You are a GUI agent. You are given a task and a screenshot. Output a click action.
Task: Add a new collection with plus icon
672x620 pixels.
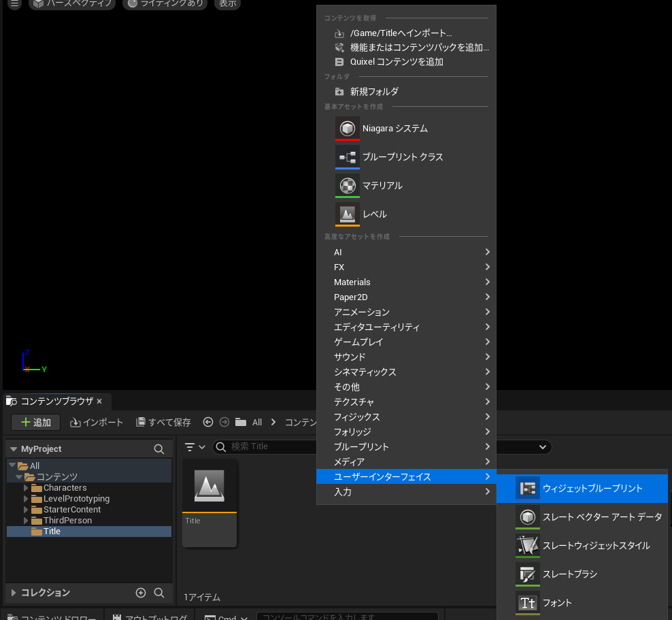141,593
